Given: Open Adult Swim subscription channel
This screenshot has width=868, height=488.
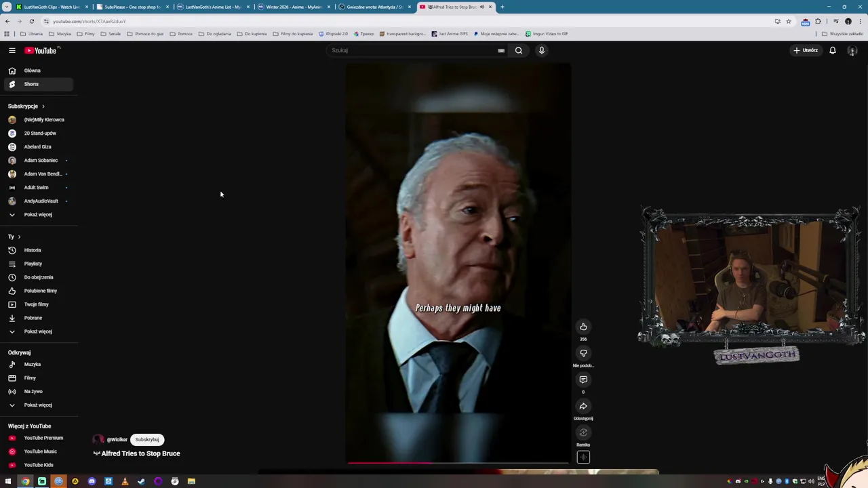Looking at the screenshot, I should click(x=38, y=187).
